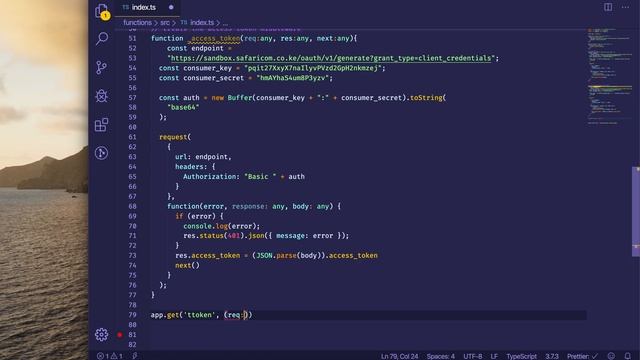This screenshot has width=640, height=360.
Task: Change indentation via Spaces: 4
Action: pos(441,356)
